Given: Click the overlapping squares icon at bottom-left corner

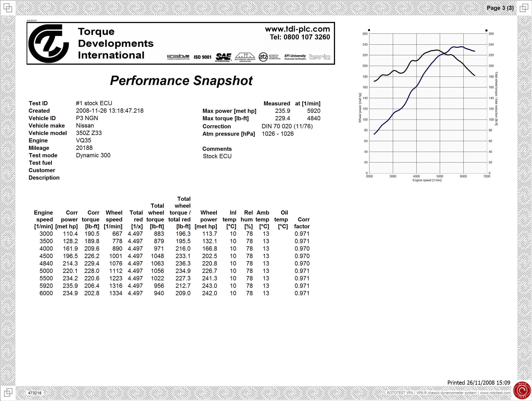Looking at the screenshot, I should pyautogui.click(x=8, y=393).
